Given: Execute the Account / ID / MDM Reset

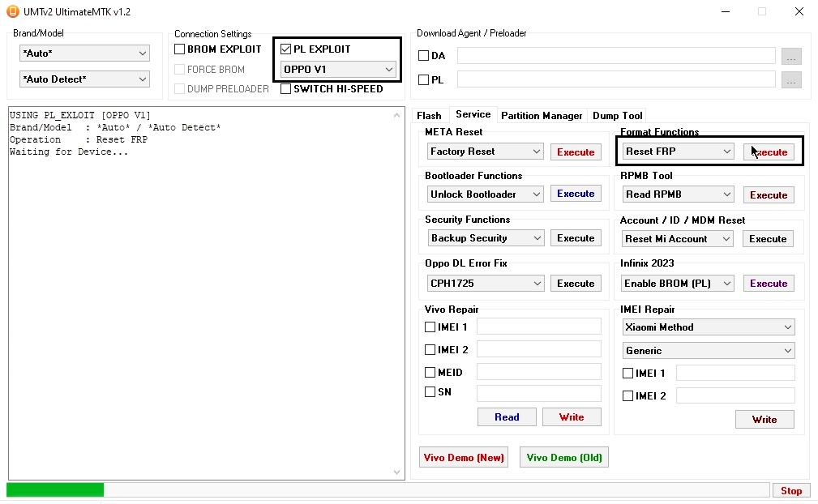Looking at the screenshot, I should [x=768, y=239].
